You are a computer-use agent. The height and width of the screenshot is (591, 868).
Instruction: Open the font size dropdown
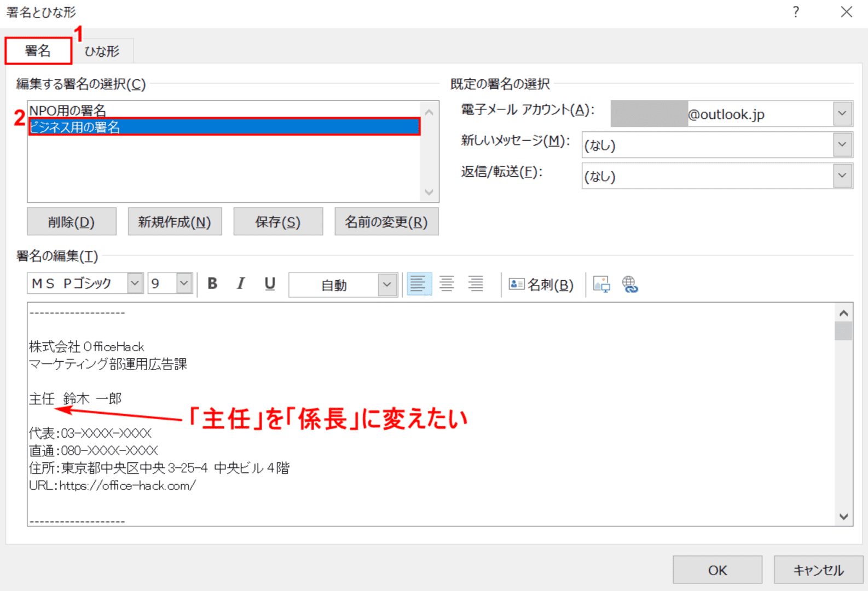[x=184, y=283]
